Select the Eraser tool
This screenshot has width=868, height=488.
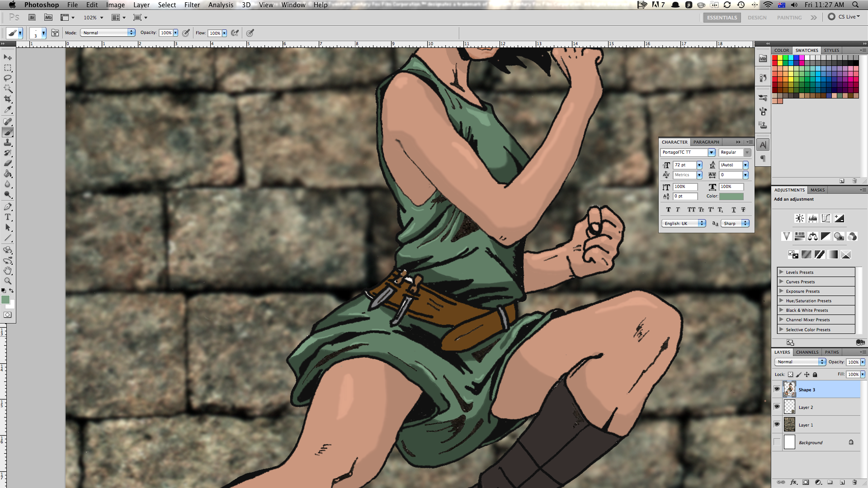coord(8,164)
